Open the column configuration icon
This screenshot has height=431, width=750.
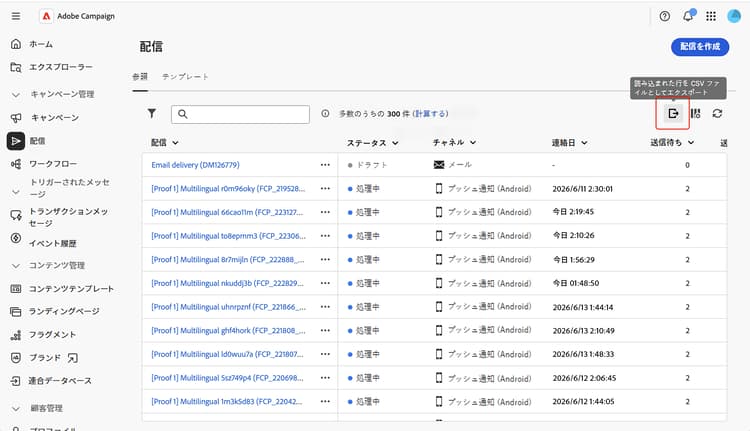(695, 113)
